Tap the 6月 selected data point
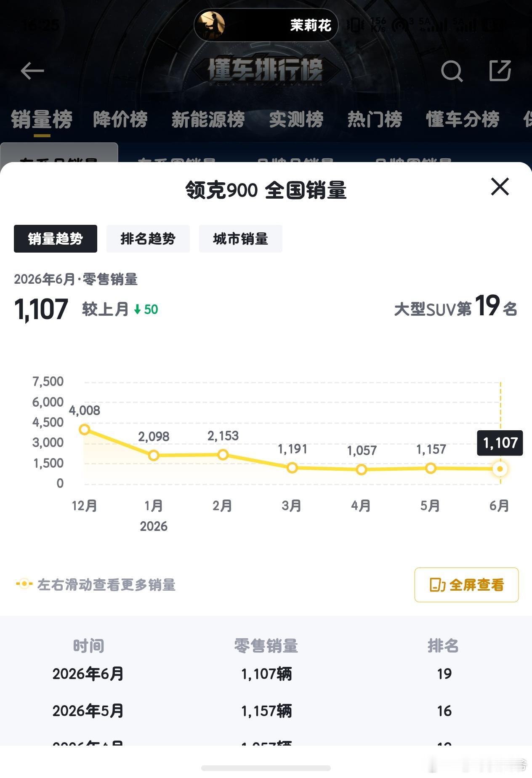This screenshot has width=532, height=778. pyautogui.click(x=500, y=469)
